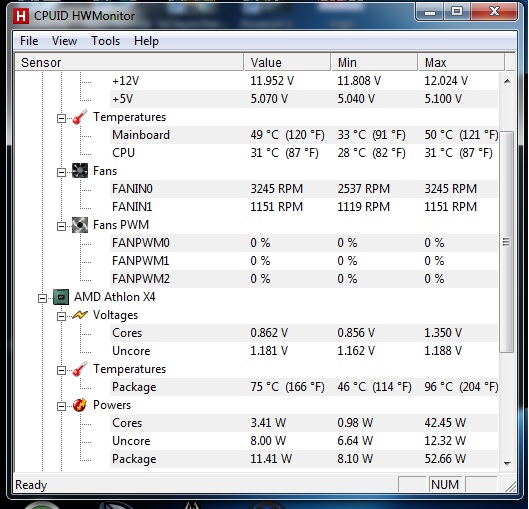Click the black fan icon next to Fans

pyautogui.click(x=80, y=171)
